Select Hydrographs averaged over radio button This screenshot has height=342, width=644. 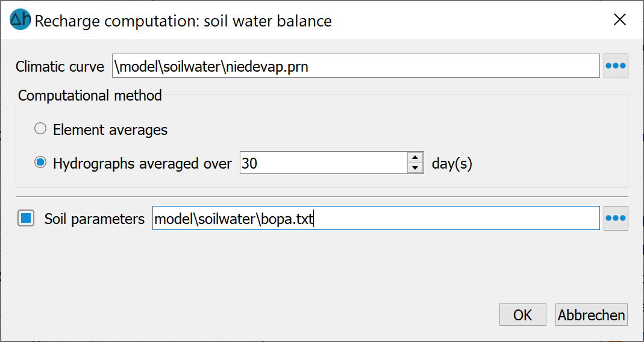[40, 163]
